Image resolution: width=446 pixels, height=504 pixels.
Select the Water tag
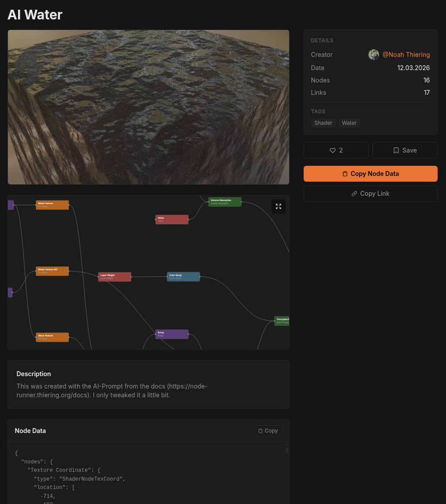click(349, 123)
